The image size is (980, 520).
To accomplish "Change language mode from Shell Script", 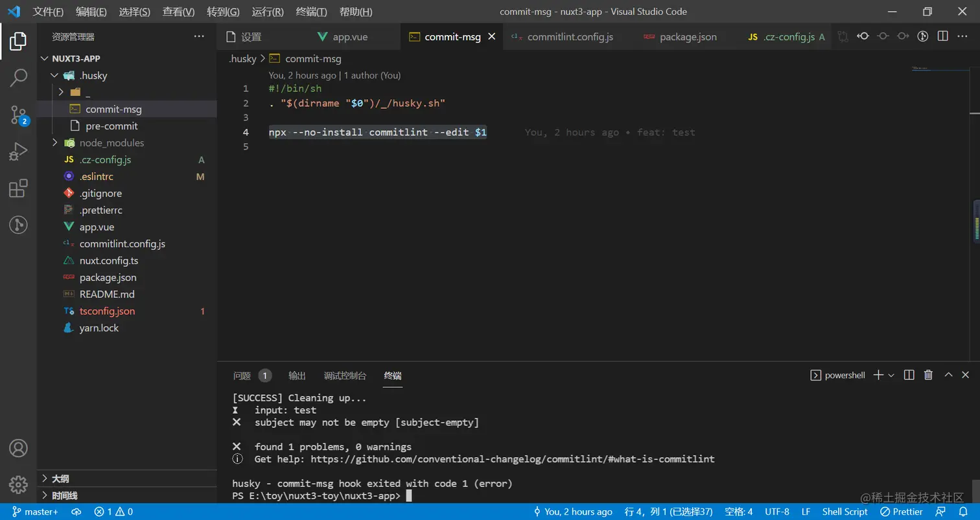I will [845, 512].
